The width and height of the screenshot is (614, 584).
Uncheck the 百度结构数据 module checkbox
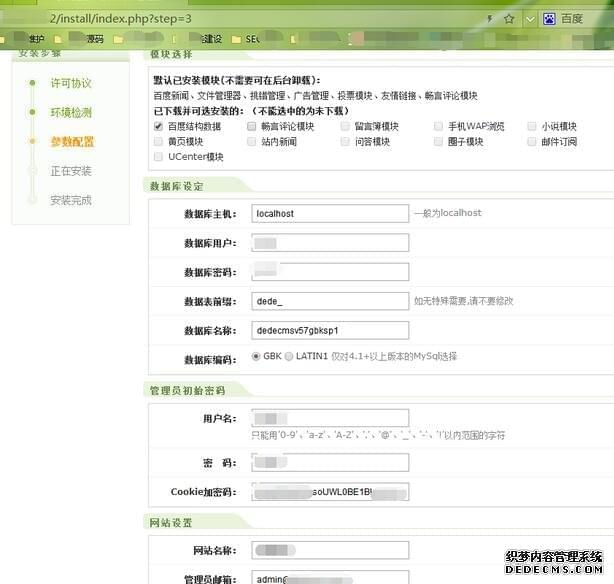pos(158,126)
